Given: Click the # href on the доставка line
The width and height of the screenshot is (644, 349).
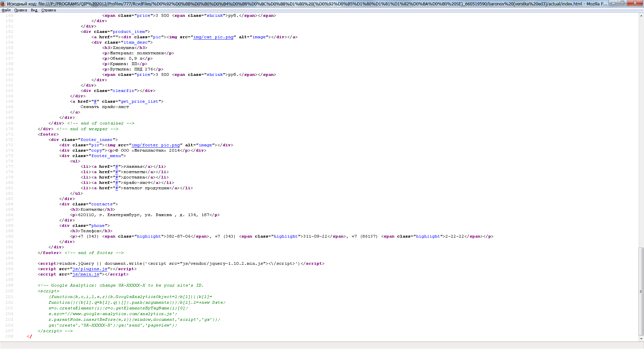Looking at the screenshot, I should (117, 178).
